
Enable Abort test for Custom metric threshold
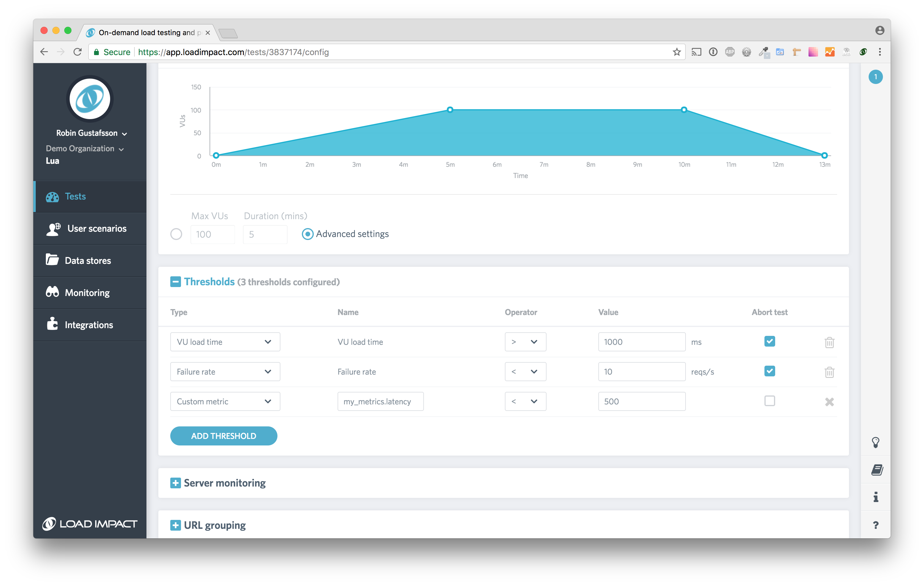pyautogui.click(x=770, y=401)
